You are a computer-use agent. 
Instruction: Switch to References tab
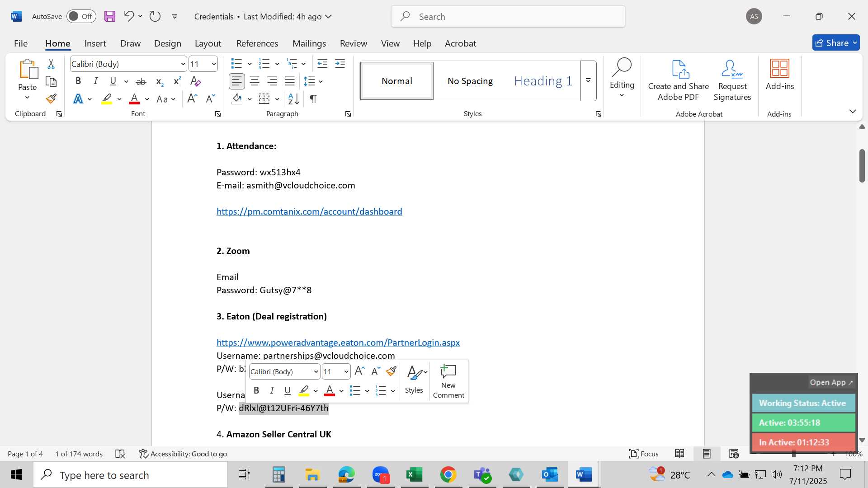257,43
